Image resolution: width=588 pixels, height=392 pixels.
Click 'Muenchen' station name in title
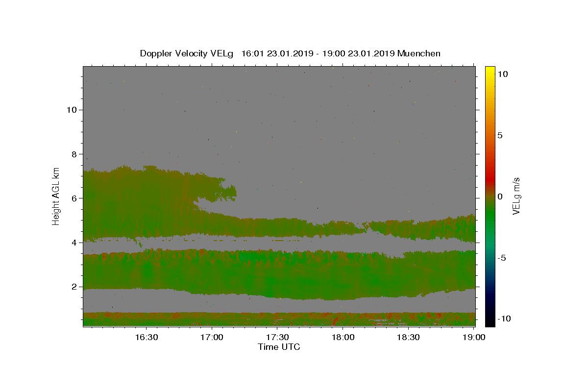click(419, 53)
